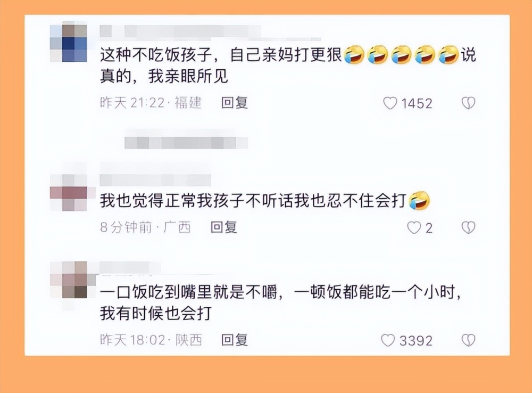Click the 1452 like count
Image resolution: width=532 pixels, height=393 pixels.
417,104
